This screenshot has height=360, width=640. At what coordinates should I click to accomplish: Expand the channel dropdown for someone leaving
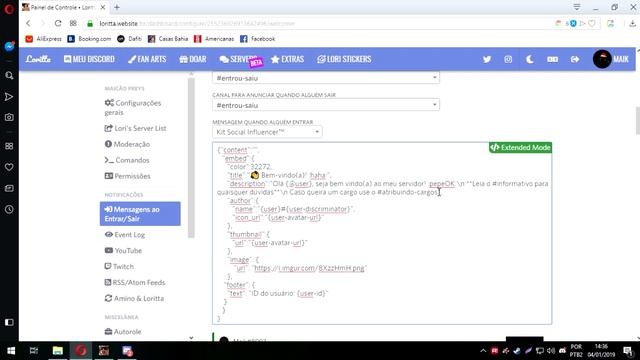pyautogui.click(x=326, y=105)
